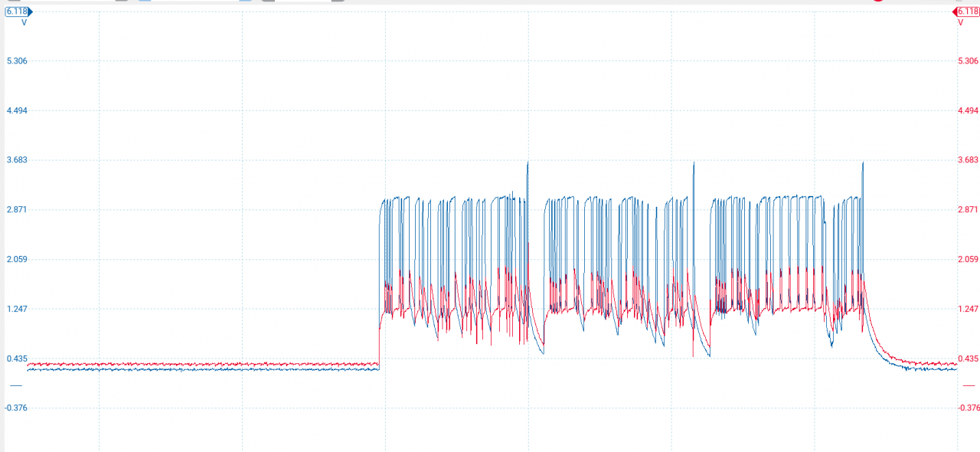
Task: Click the red -0.376 axis value
Action: click(x=968, y=408)
